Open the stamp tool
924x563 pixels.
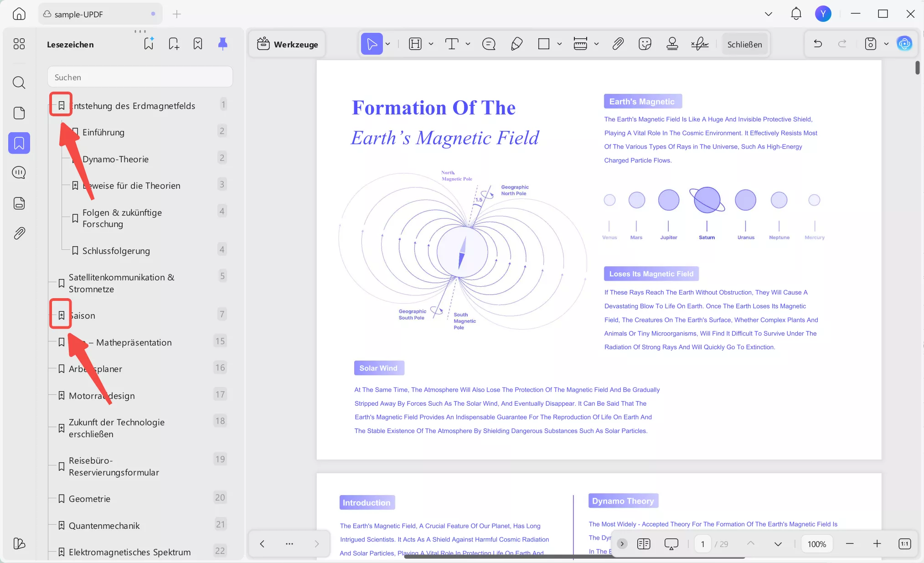(x=672, y=44)
